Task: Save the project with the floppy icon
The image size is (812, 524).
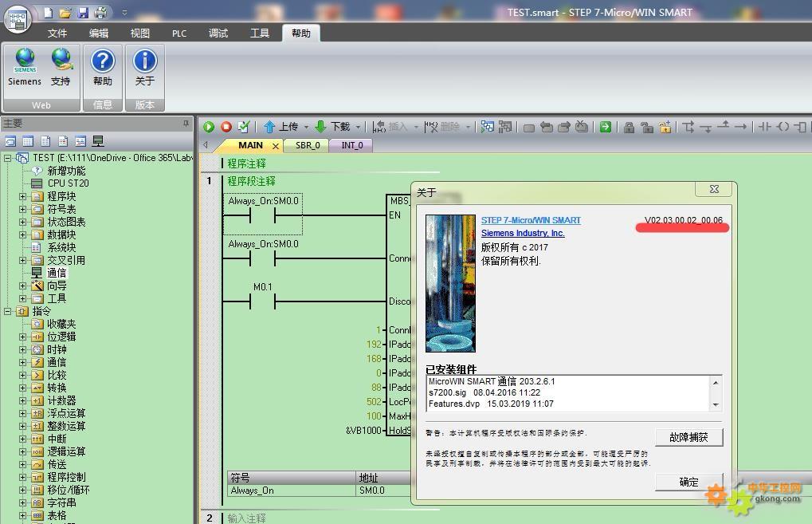Action: tap(83, 13)
